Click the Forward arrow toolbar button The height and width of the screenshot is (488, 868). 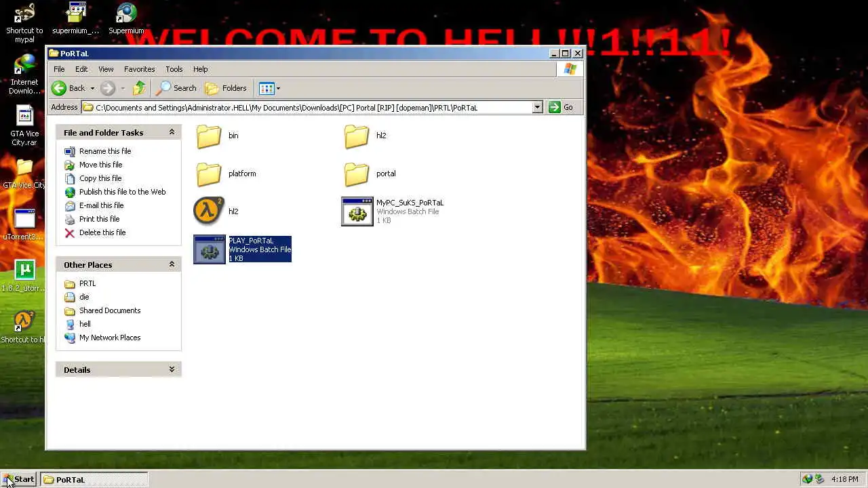point(108,88)
